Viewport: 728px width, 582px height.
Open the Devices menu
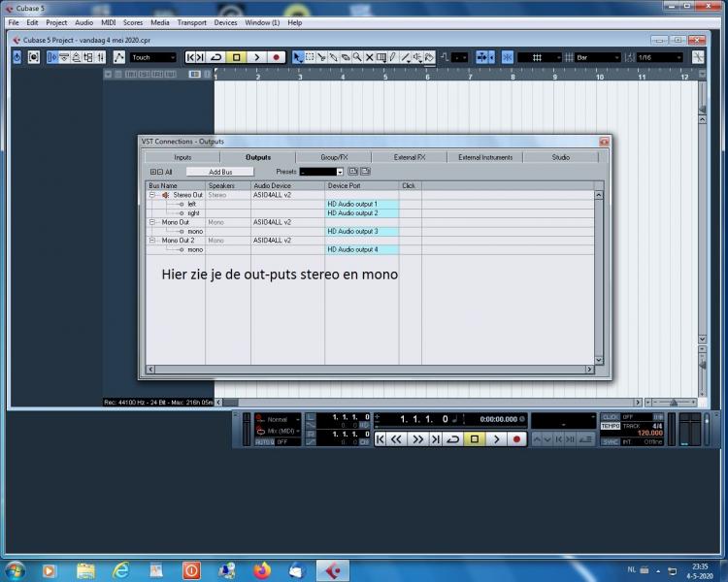point(225,22)
